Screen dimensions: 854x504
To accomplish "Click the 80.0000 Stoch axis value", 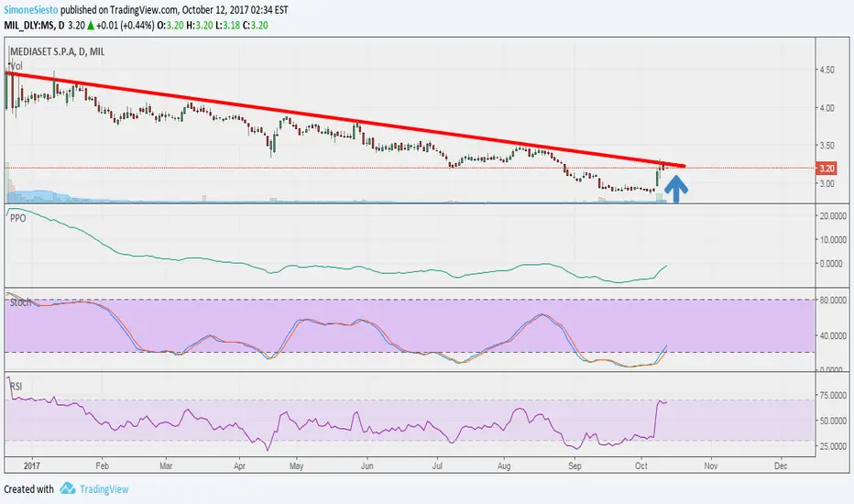I will tap(833, 301).
